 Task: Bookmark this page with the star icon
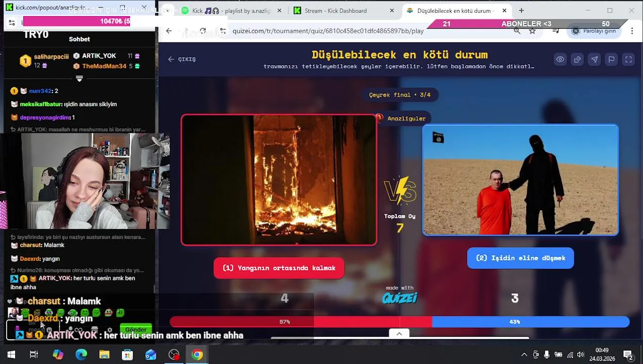pos(532,31)
